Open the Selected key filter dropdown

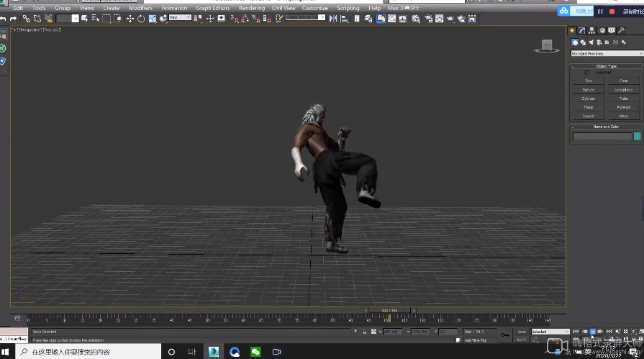tap(550, 332)
